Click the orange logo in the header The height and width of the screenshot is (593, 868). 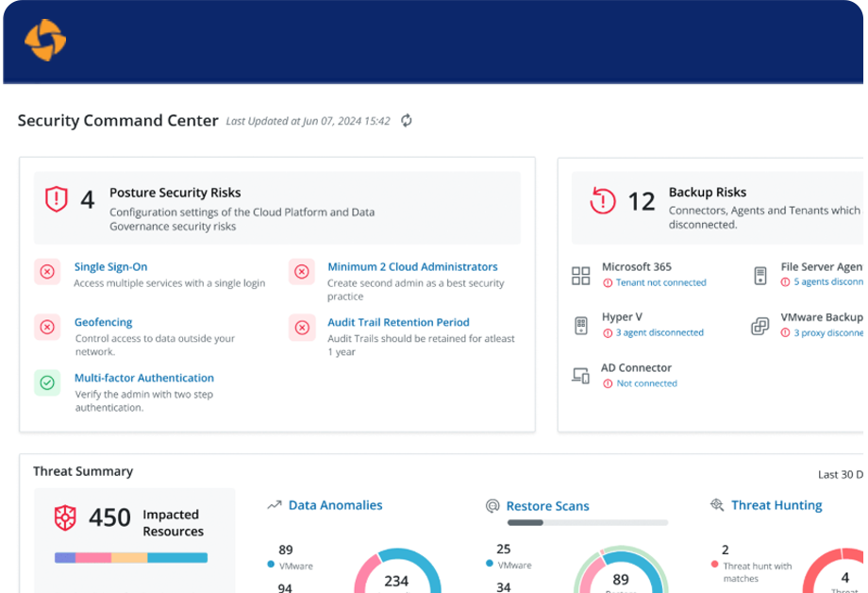tap(45, 41)
